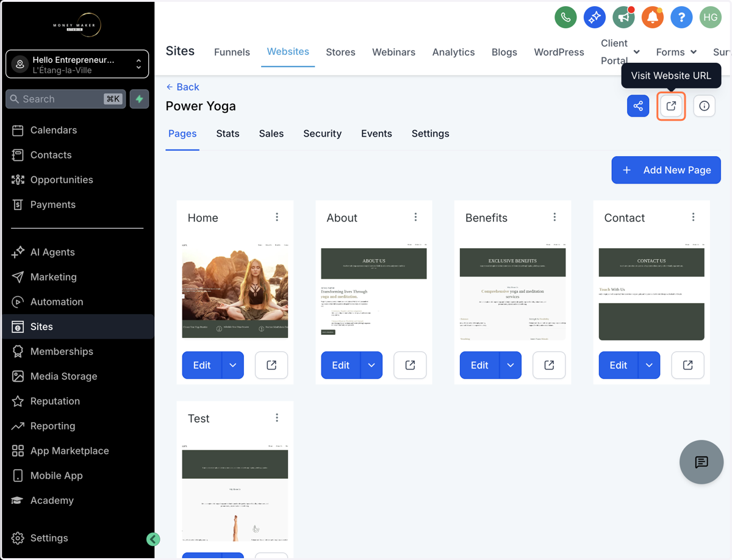Open the About page three-dot menu
Image resolution: width=732 pixels, height=560 pixels.
click(415, 217)
